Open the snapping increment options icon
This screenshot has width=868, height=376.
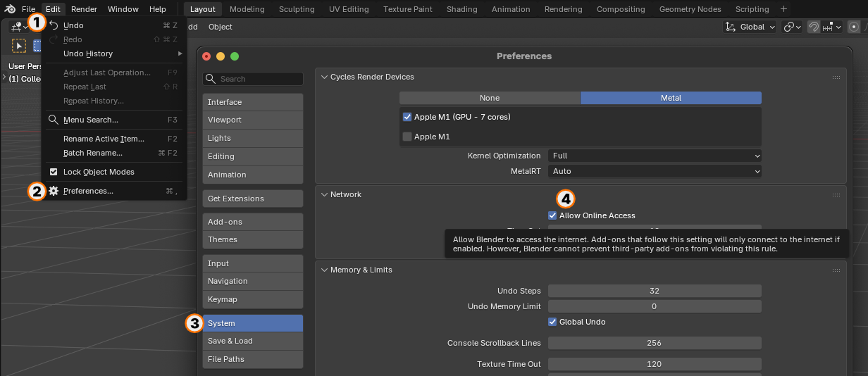(x=831, y=27)
